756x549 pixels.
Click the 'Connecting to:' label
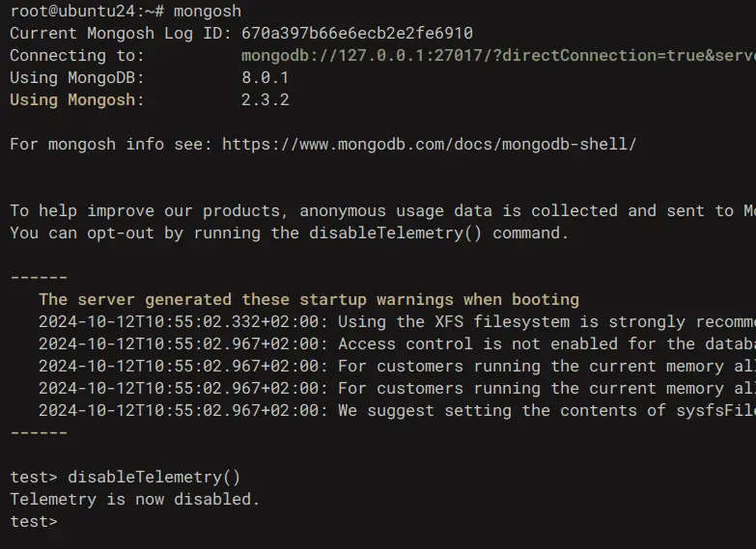(x=77, y=55)
